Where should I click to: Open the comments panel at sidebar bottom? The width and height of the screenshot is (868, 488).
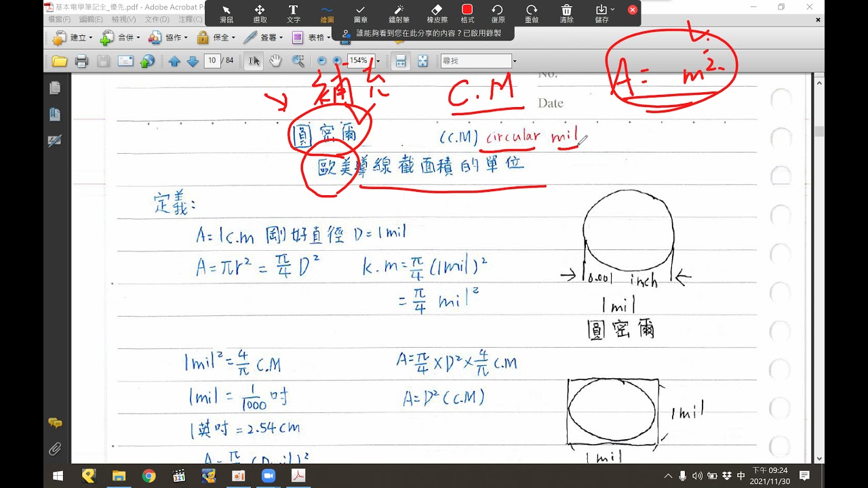[55, 424]
